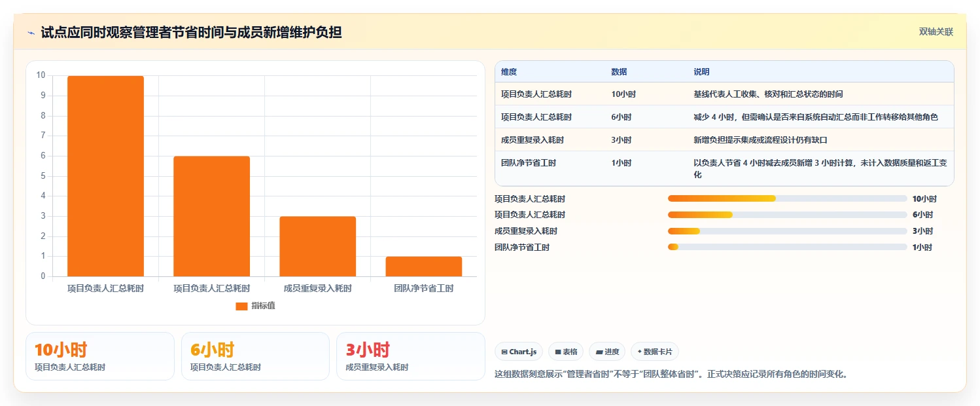Viewport: 980px width, 406px height.
Task: Click the 10小时 progress bar
Action: (x=788, y=198)
